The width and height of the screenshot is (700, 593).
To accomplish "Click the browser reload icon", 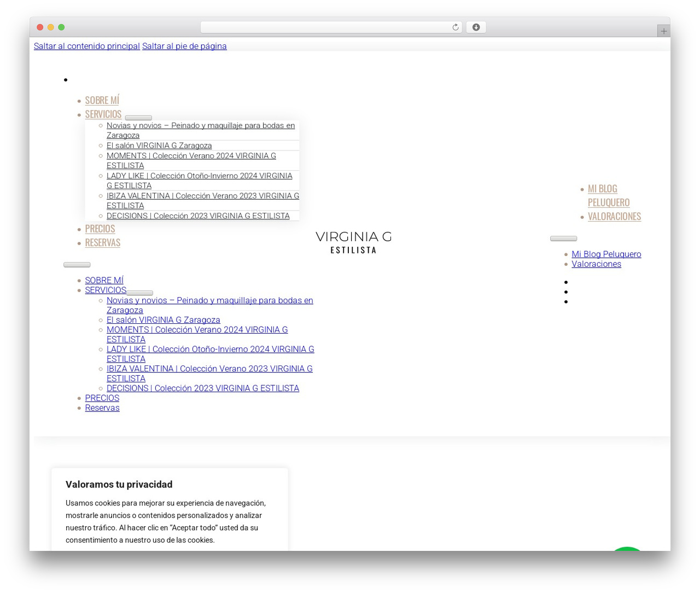I will point(455,27).
